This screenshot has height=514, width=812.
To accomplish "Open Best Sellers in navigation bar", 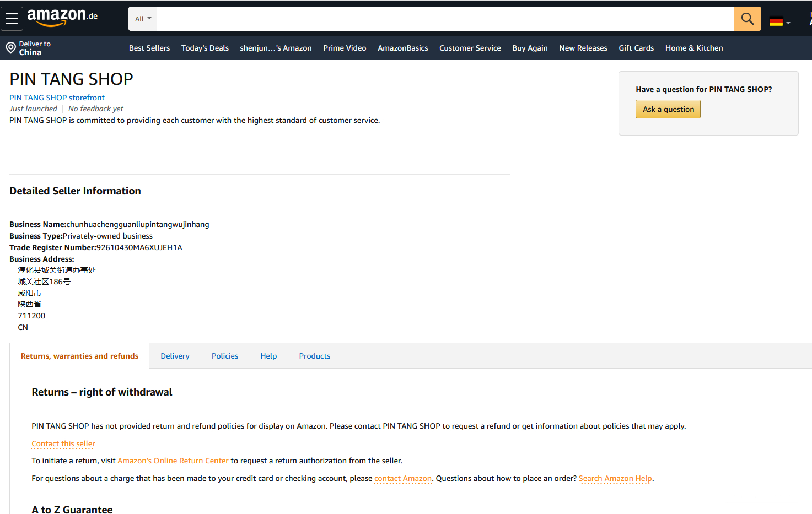I will [x=149, y=48].
